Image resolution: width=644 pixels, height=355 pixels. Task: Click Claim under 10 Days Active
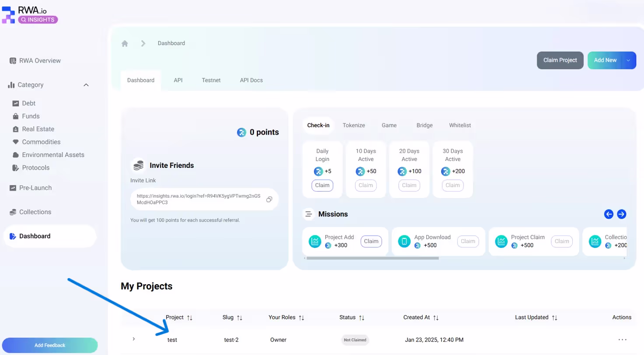[366, 185]
